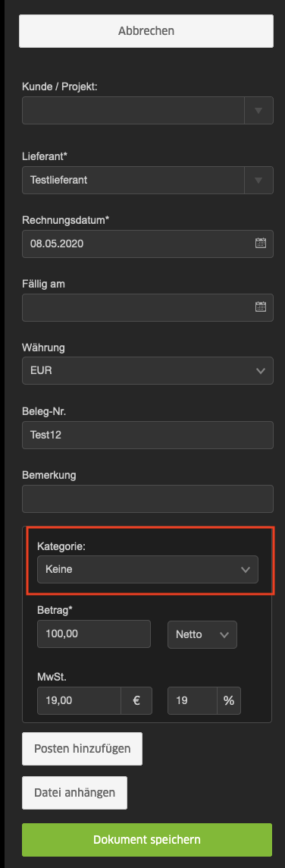
Task: Click the empty Bemerkung input field
Action: click(148, 498)
